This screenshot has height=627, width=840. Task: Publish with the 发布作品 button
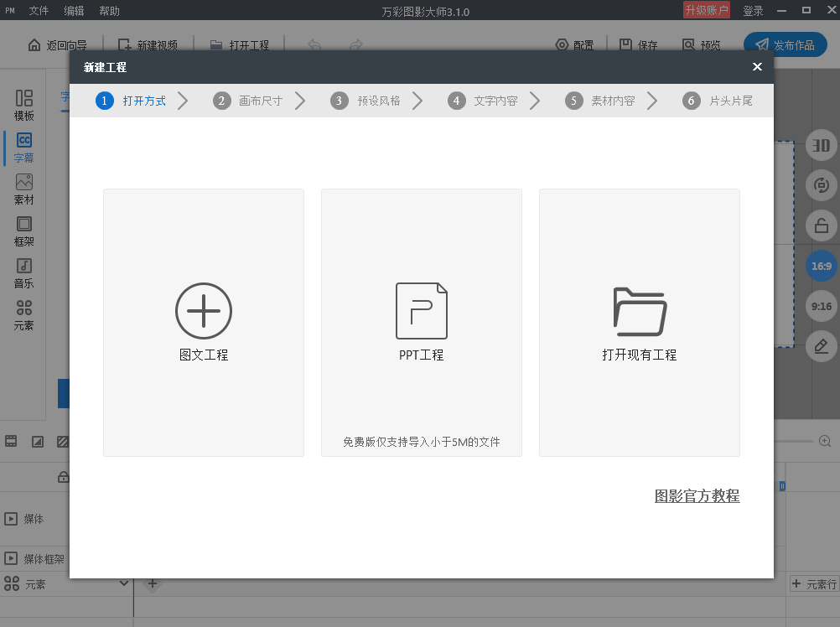(786, 44)
